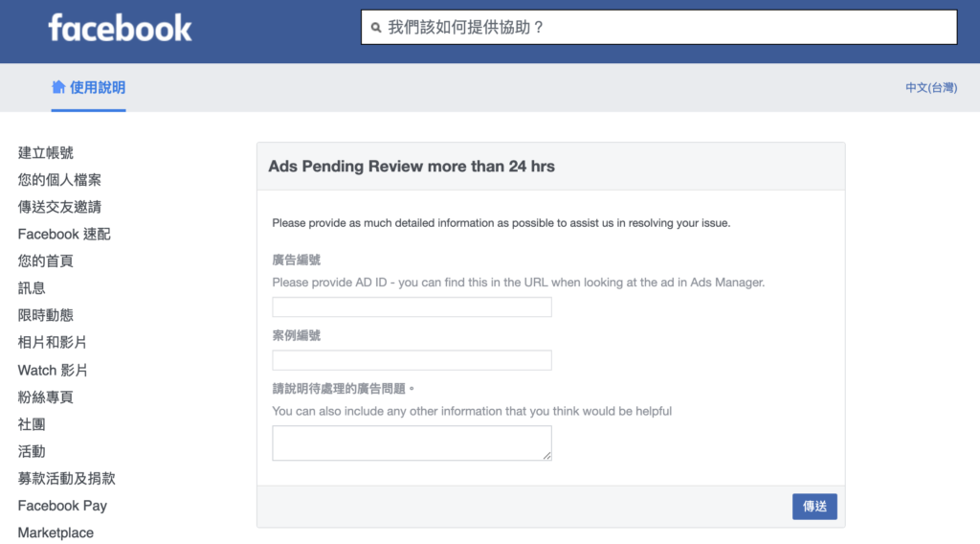Open the 使用說明 tab
The image size is (980, 544).
pos(88,87)
